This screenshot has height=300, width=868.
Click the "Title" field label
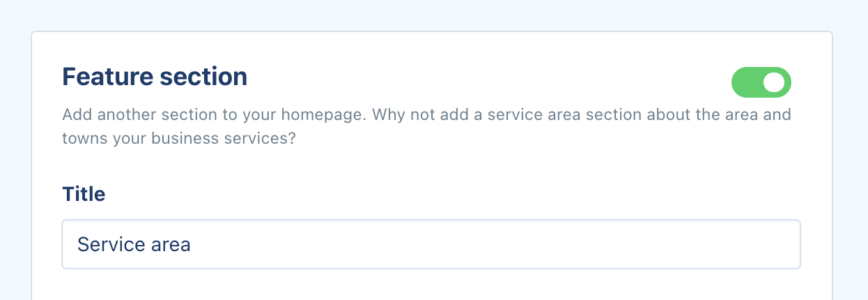click(x=84, y=193)
